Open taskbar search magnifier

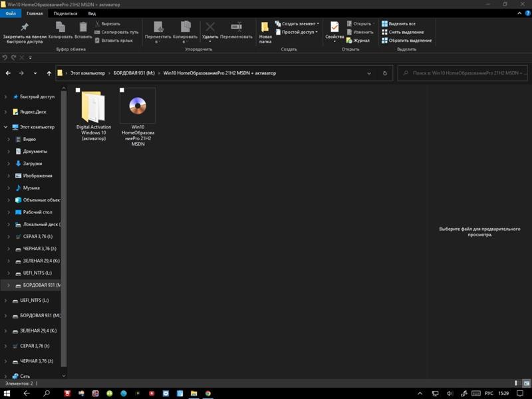(x=47, y=393)
